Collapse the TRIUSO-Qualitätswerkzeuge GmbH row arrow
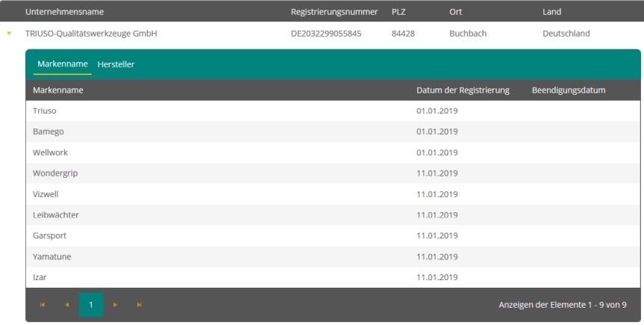Viewport: 644px width, 325px height. click(x=9, y=34)
